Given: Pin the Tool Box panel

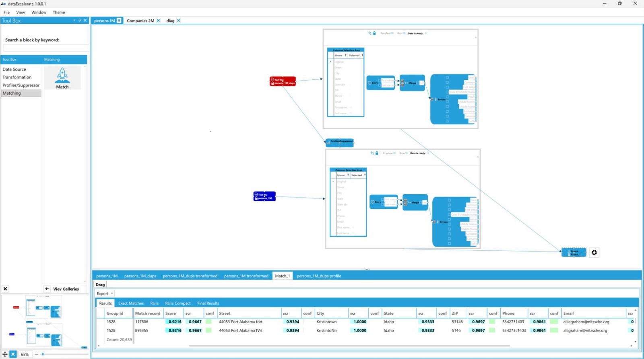Looking at the screenshot, I should [x=80, y=21].
